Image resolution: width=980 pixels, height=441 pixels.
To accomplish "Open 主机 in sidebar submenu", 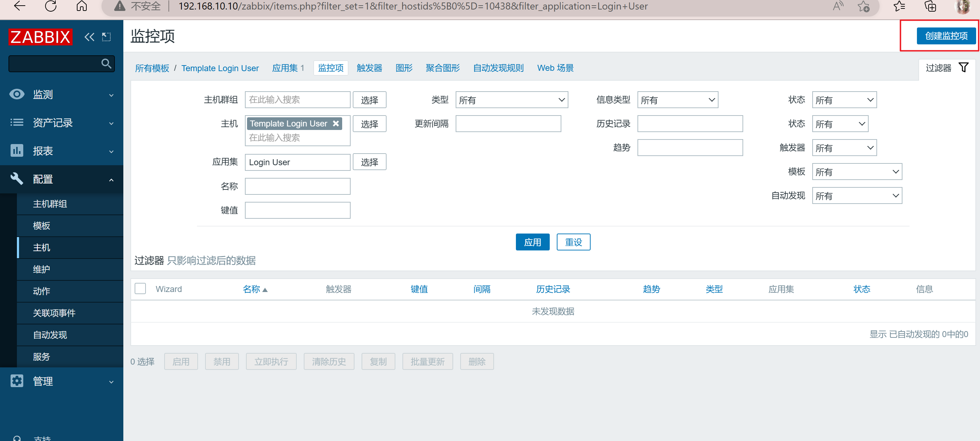I will (x=70, y=248).
